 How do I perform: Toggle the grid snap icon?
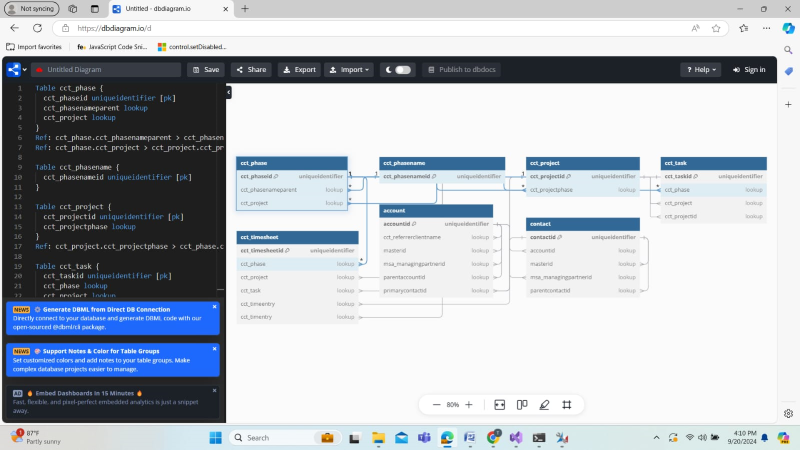(566, 405)
